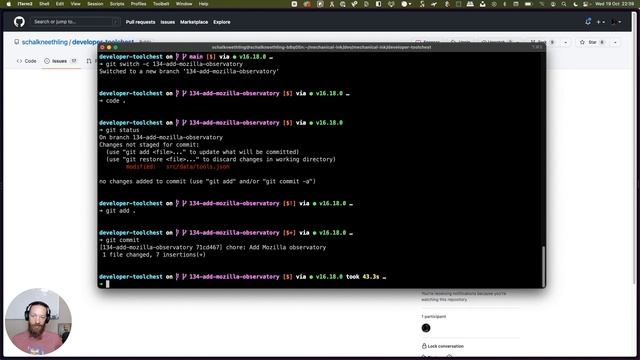The width and height of the screenshot is (640, 360).
Task: Click the red 'modified: src/data/tools.json' line
Action: pyautogui.click(x=178, y=167)
